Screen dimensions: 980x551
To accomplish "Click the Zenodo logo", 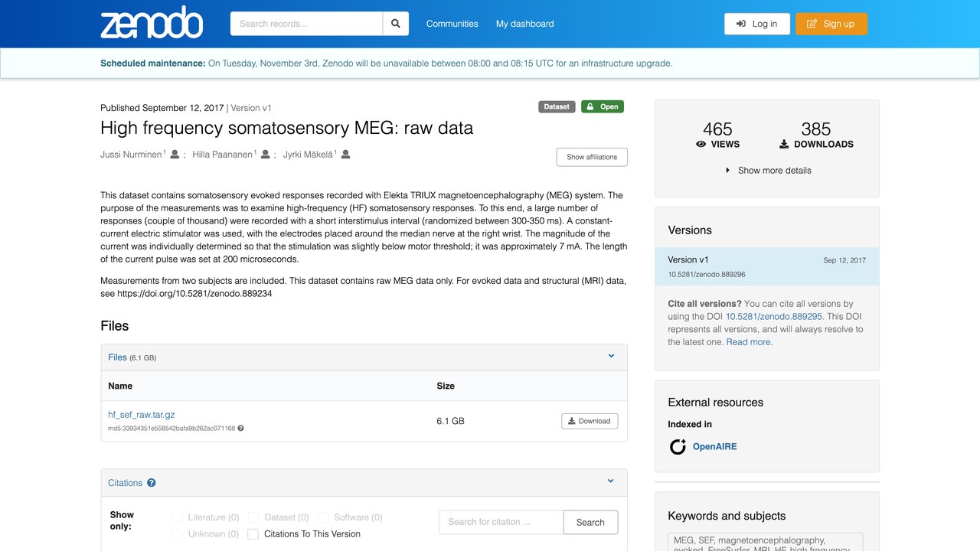I will [x=152, y=24].
